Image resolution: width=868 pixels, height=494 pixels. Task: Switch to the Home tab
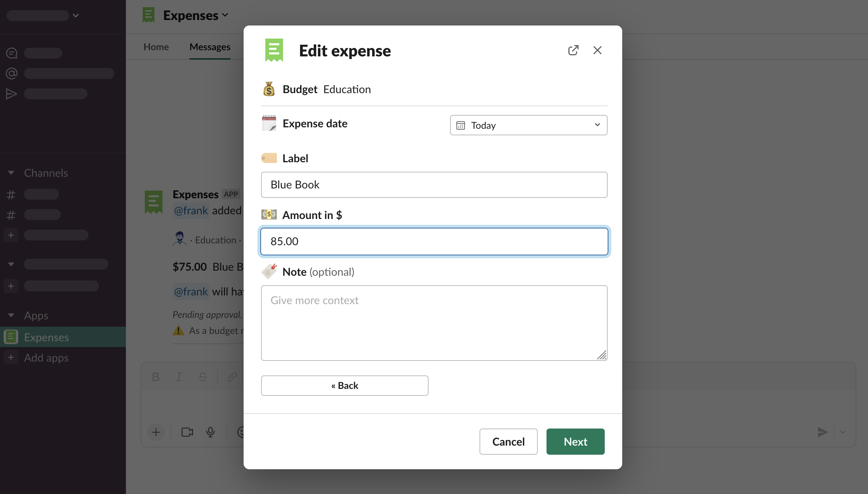click(156, 47)
